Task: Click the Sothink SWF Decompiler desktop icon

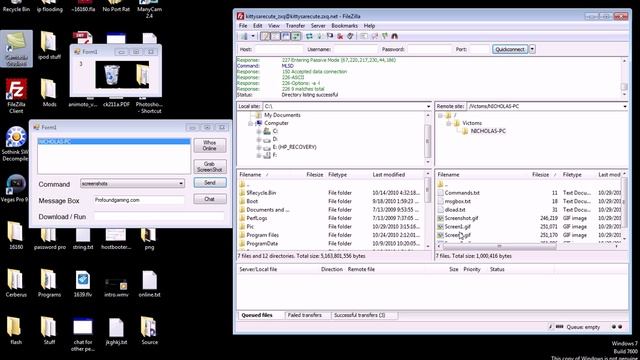Action: click(x=16, y=143)
